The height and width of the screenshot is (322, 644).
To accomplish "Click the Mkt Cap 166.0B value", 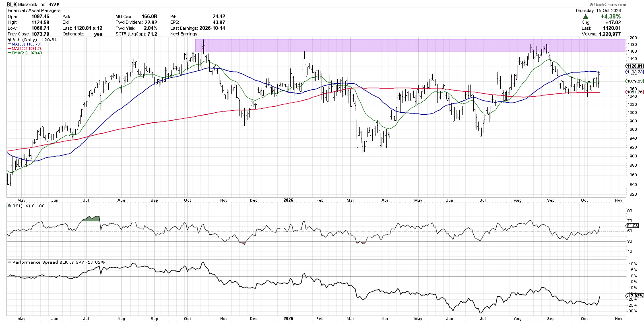I will 149,17.
